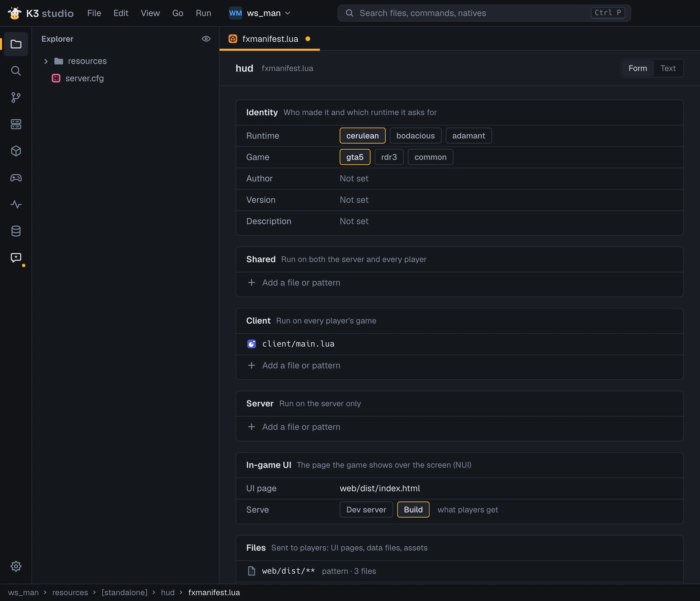Screen dimensions: 700x601
Task: Open the Source control branch icon
Action: pyautogui.click(x=16, y=97)
